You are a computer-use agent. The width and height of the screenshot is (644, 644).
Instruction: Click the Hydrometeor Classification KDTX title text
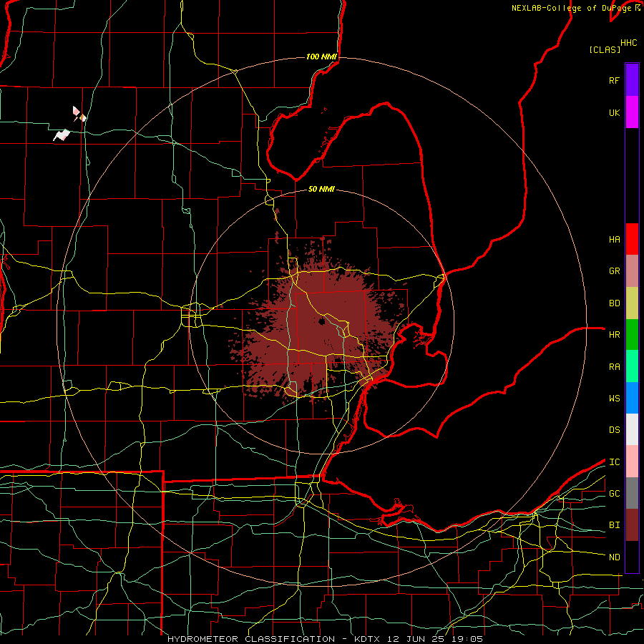click(x=325, y=639)
